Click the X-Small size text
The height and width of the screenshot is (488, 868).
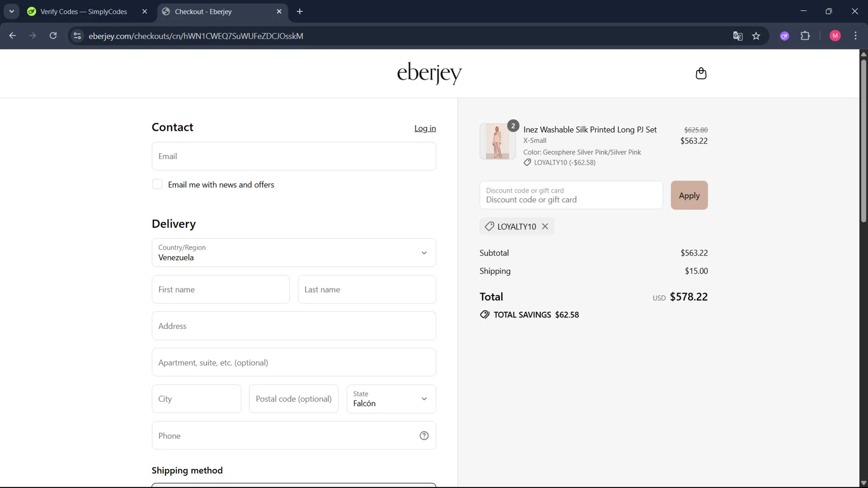coord(535,141)
